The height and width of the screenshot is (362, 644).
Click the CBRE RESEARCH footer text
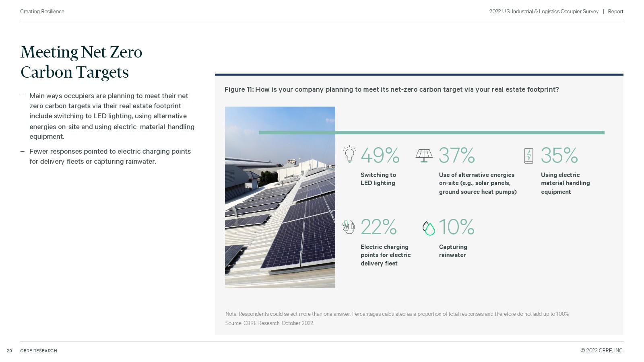point(39,351)
